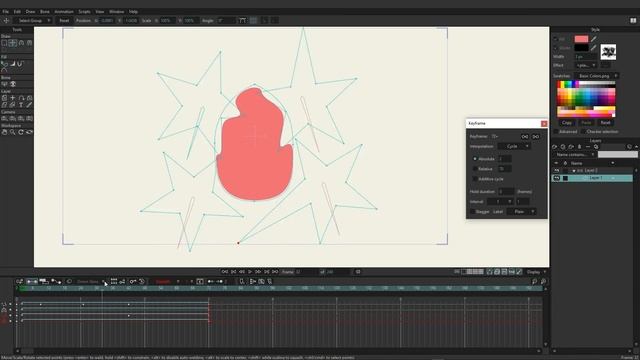Select the Text layer tool
The height and width of the screenshot is (360, 640).
[x=21, y=105]
